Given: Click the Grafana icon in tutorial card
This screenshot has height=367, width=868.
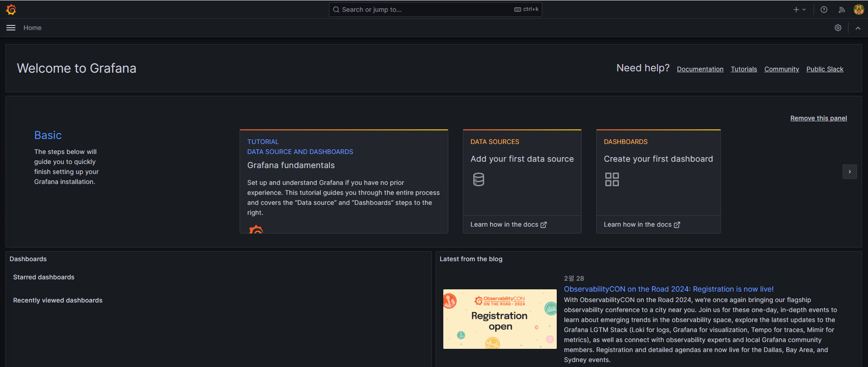Looking at the screenshot, I should (x=256, y=229).
